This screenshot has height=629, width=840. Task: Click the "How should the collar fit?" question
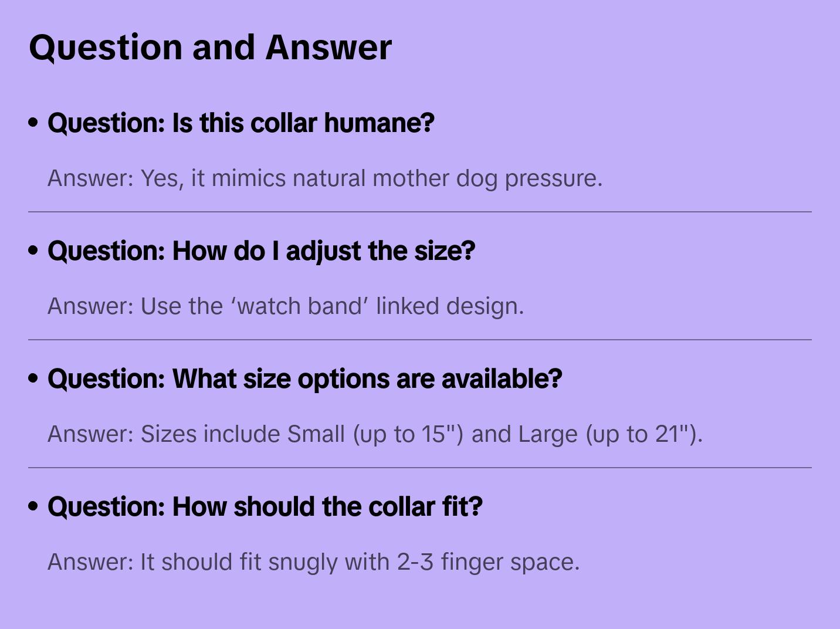coord(265,507)
